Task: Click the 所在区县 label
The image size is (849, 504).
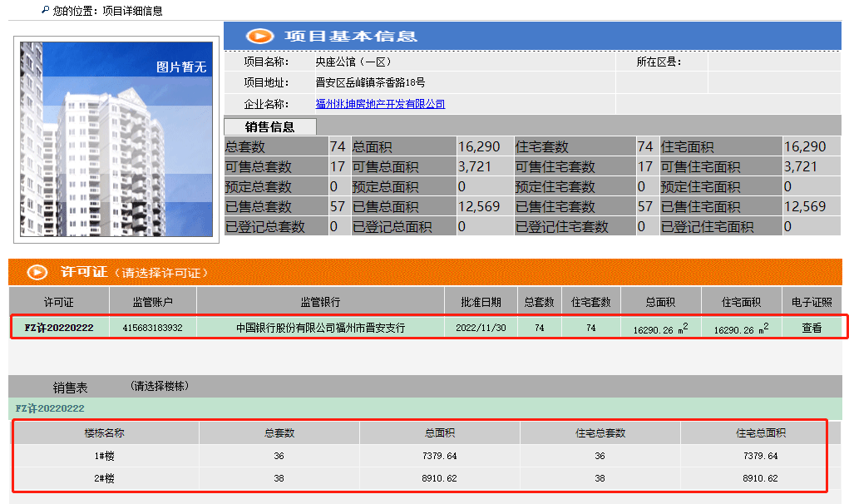Action: point(659,62)
